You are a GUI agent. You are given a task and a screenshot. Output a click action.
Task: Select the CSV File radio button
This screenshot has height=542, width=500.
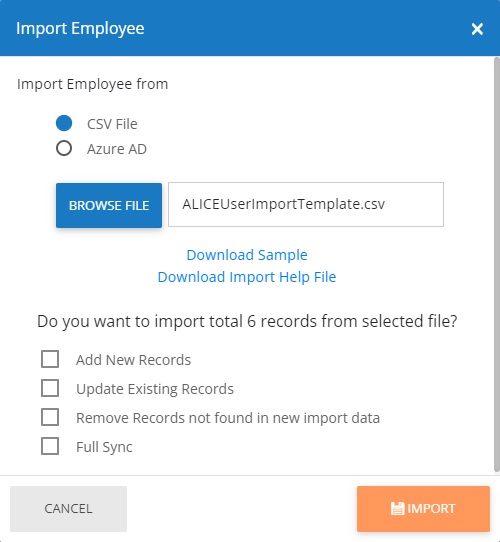(x=64, y=123)
